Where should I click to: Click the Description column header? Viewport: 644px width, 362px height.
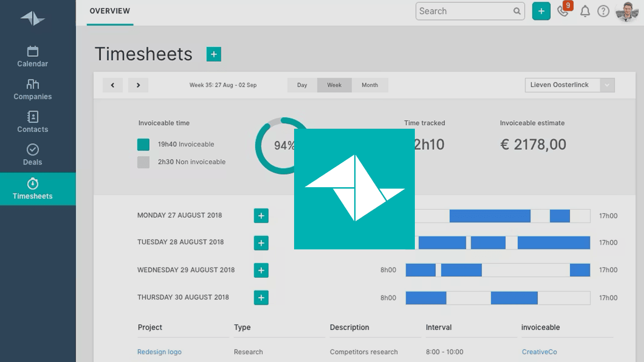point(349,327)
